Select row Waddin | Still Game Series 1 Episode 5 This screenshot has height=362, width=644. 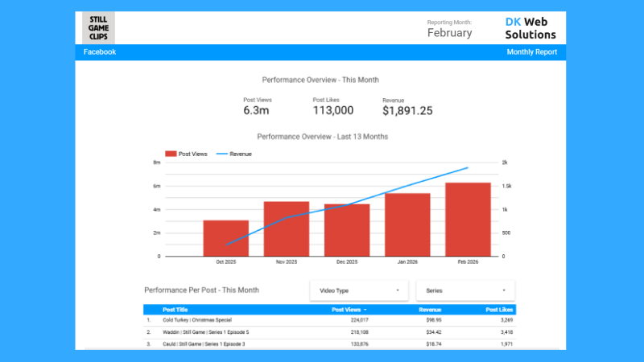330,332
